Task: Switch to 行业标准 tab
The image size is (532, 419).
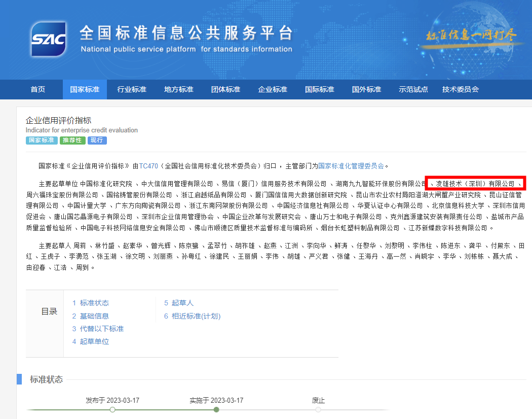Action: coord(132,89)
